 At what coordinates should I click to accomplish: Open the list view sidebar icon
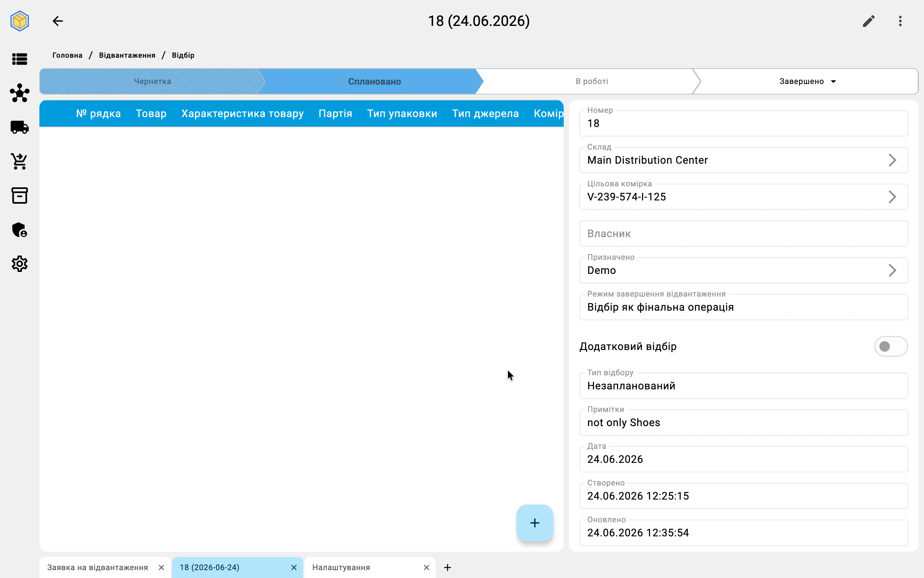click(x=19, y=59)
